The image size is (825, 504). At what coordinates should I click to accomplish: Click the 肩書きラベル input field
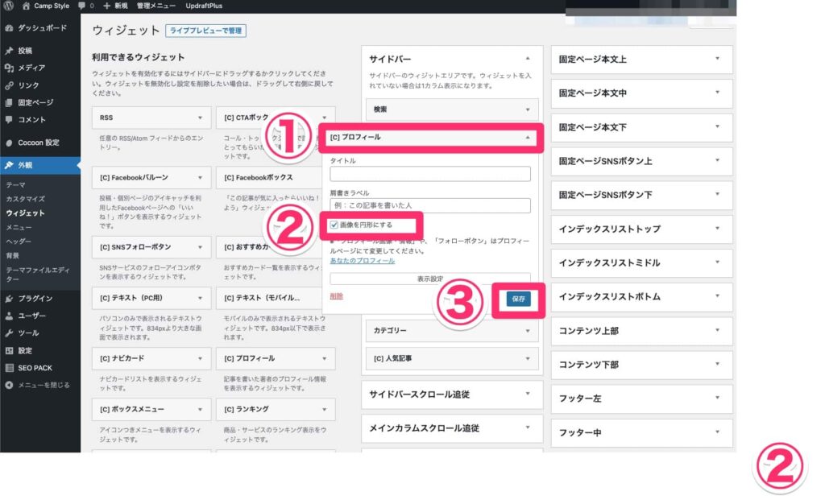click(430, 205)
